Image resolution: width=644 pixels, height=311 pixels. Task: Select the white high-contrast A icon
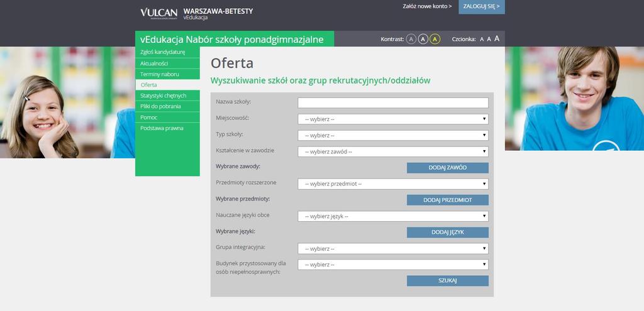pyautogui.click(x=423, y=39)
